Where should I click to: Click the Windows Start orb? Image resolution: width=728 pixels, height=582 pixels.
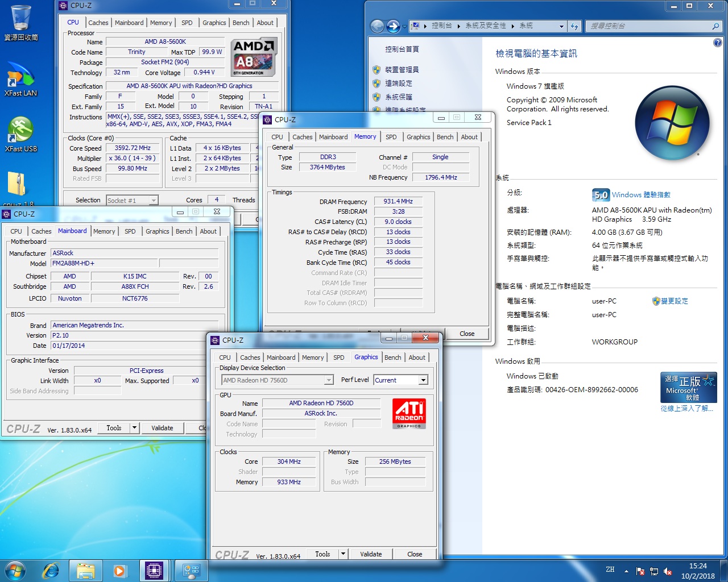[x=15, y=570]
